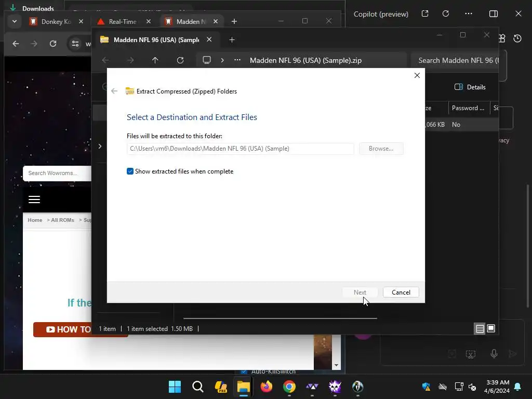Screen dimensions: 532x399
Task: Click the File Explorer up arrow
Action: [155, 60]
